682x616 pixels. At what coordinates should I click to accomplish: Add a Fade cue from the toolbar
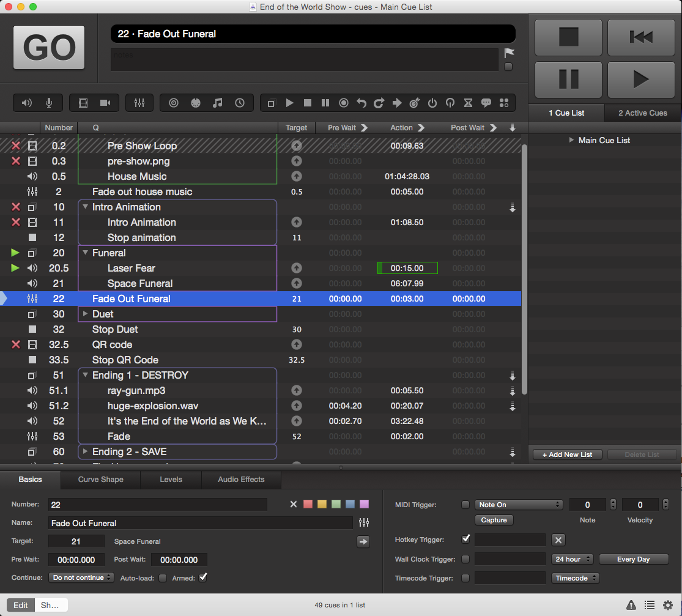pyautogui.click(x=139, y=103)
